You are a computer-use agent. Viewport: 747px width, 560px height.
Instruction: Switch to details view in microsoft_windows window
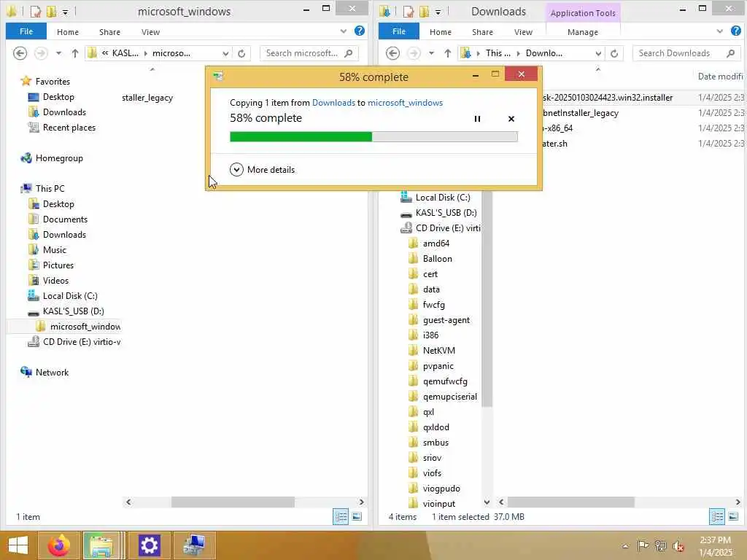click(341, 517)
